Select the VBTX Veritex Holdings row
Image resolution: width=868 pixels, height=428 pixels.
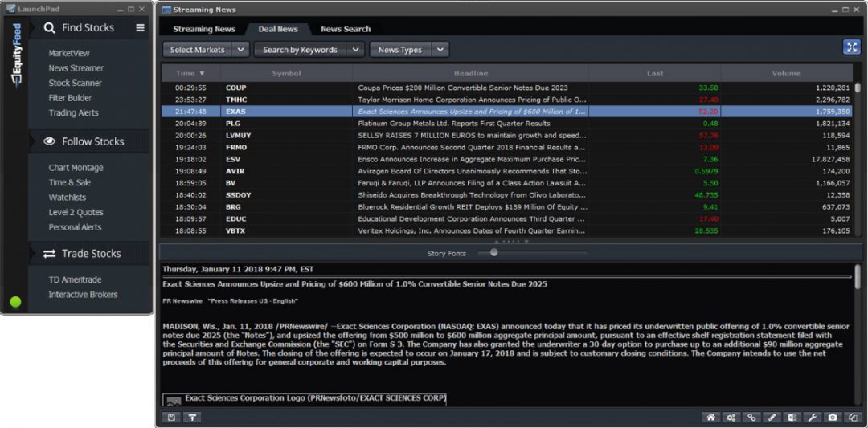(507, 230)
